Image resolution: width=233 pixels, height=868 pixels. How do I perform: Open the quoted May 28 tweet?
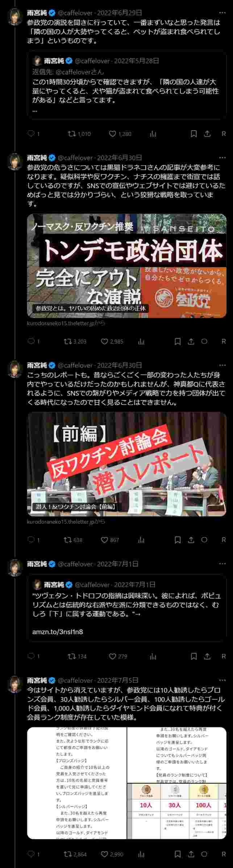pyautogui.click(x=127, y=85)
